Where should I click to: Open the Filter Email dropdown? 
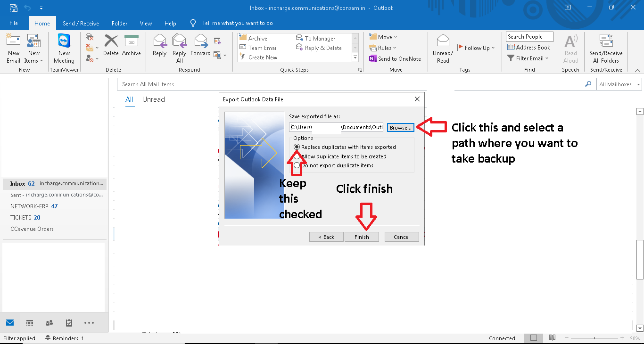tap(528, 58)
